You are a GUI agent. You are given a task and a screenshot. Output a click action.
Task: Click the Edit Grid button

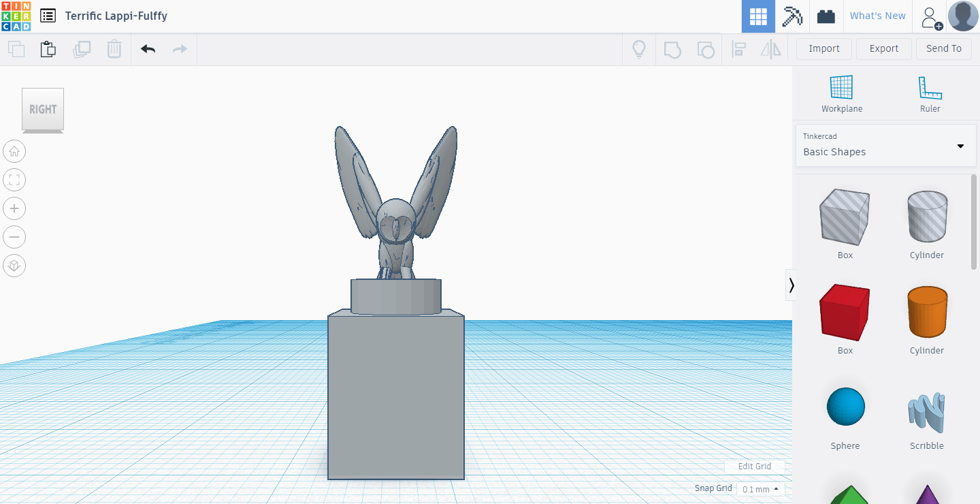click(754, 467)
